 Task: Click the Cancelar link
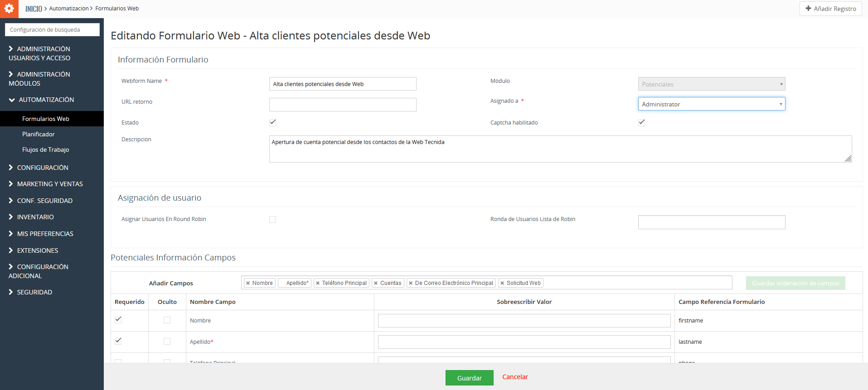tap(515, 377)
